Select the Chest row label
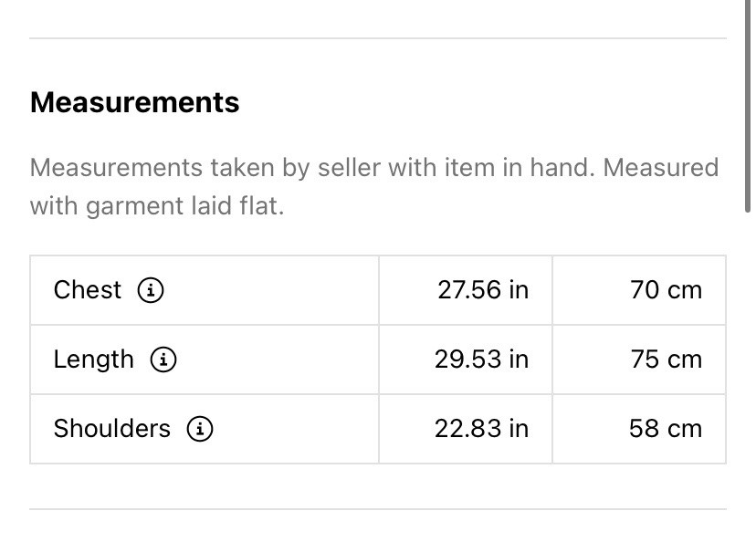756x542 pixels. click(88, 290)
